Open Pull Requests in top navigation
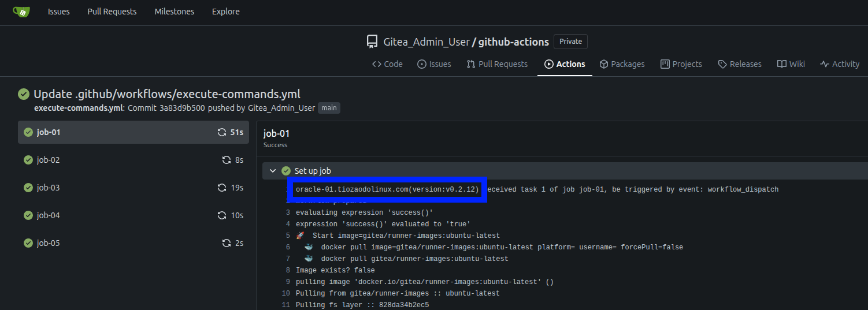868x310 pixels. coord(112,12)
